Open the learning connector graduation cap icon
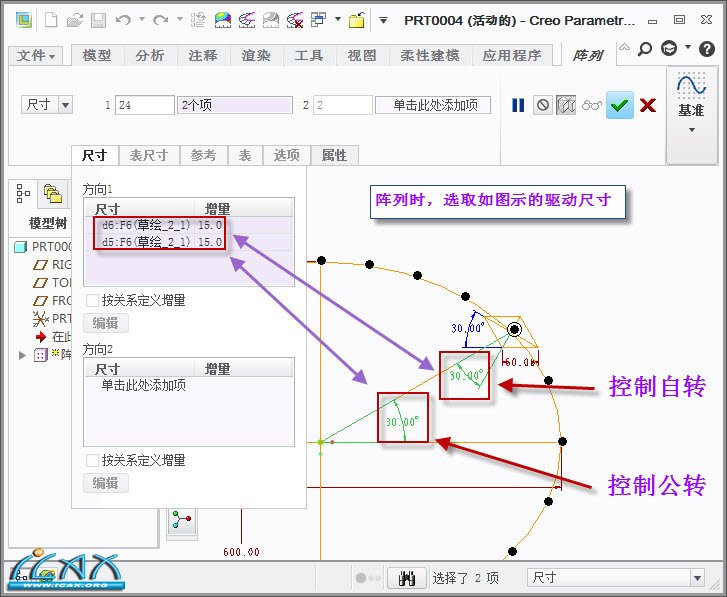The width and height of the screenshot is (727, 597). pyautogui.click(x=669, y=48)
